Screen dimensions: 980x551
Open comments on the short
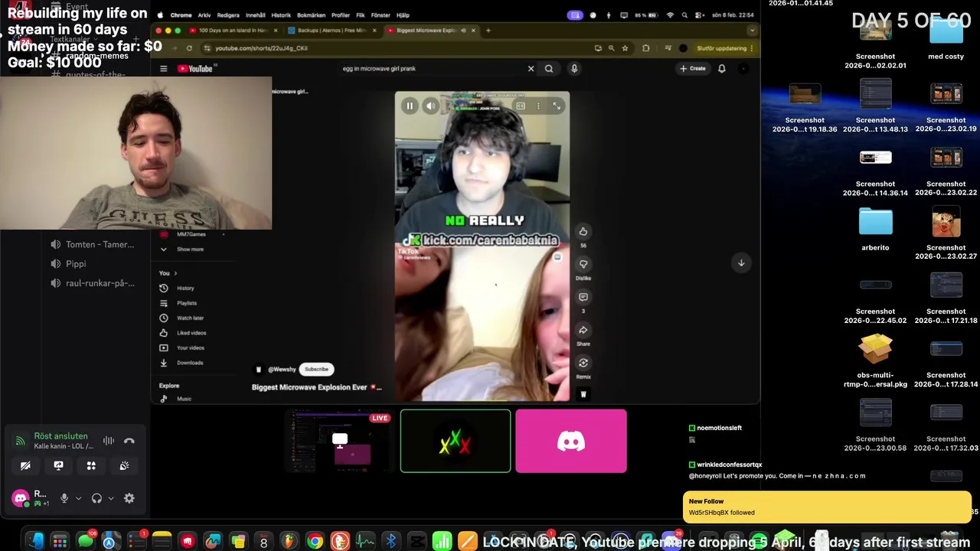click(583, 297)
